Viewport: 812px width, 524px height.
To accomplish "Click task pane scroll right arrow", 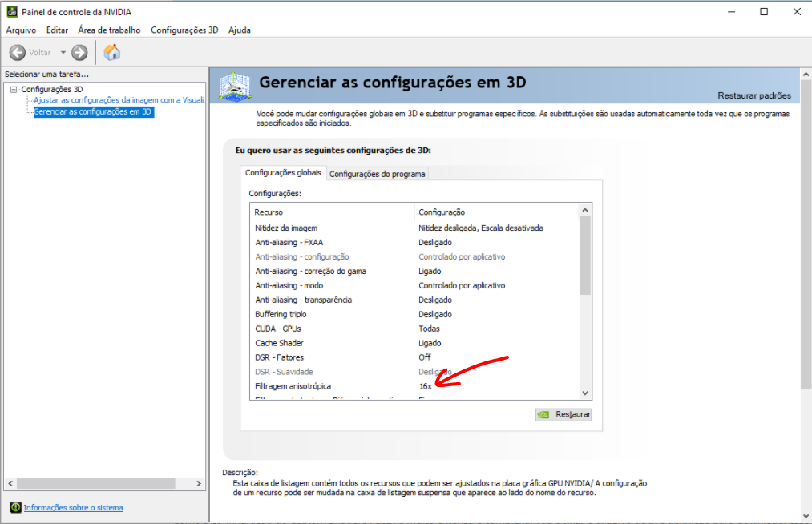I will point(199,483).
